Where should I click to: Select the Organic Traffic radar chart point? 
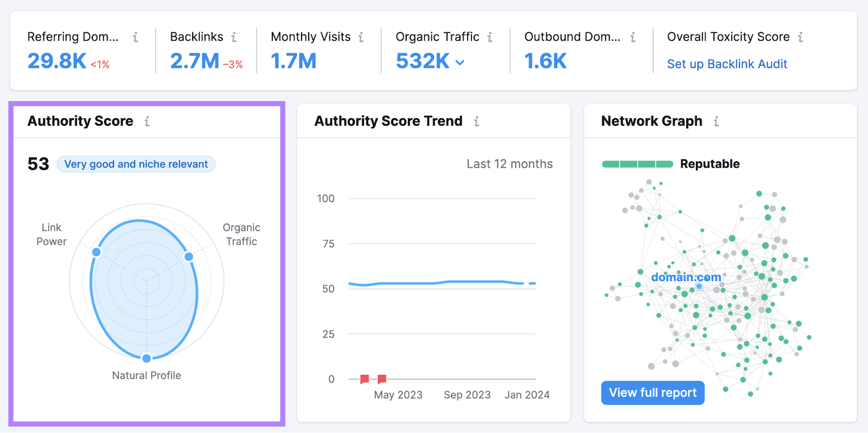[189, 257]
